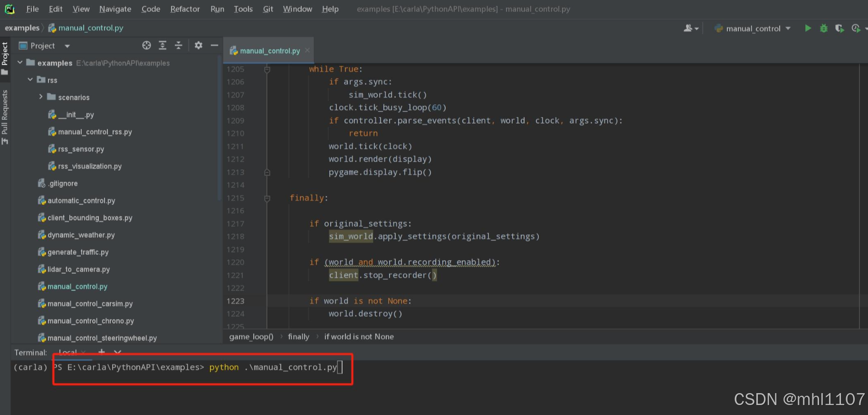Expand the scenarios folder
868x415 pixels.
tap(41, 97)
